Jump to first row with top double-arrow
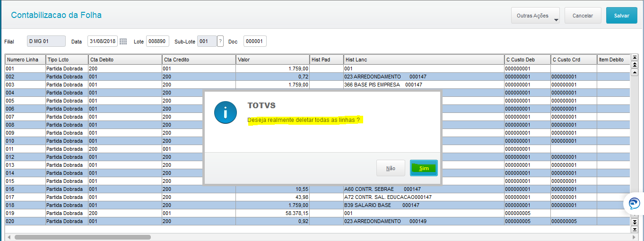Image resolution: width=644 pixels, height=241 pixels. click(635, 58)
